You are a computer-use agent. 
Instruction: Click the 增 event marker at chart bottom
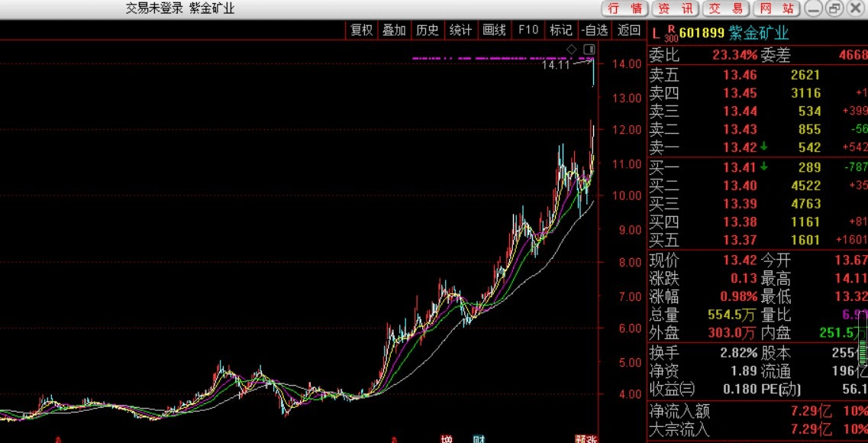446,439
